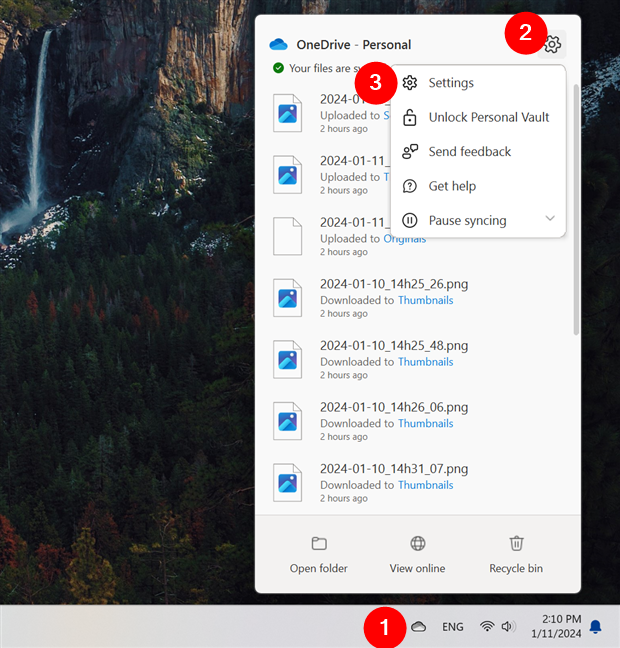Screen dimensions: 620x648
Task: Click the Wi-Fi network icon in taskbar
Action: [x=487, y=627]
